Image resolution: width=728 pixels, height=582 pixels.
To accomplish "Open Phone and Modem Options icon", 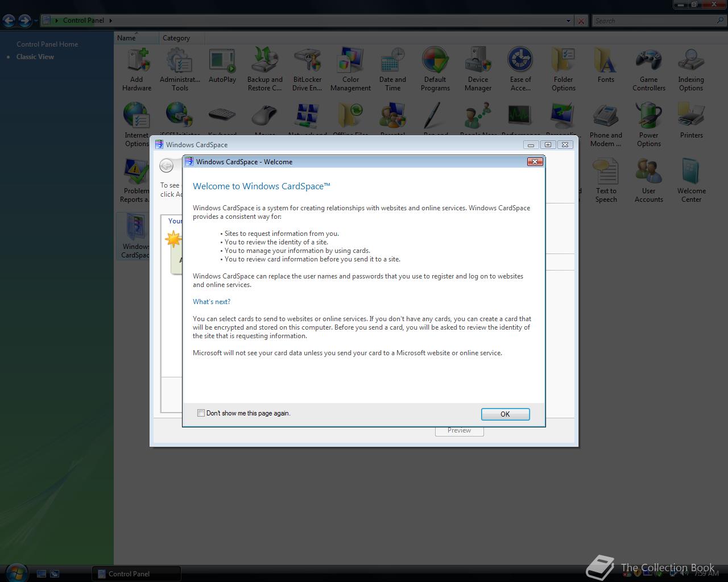I will tap(606, 125).
